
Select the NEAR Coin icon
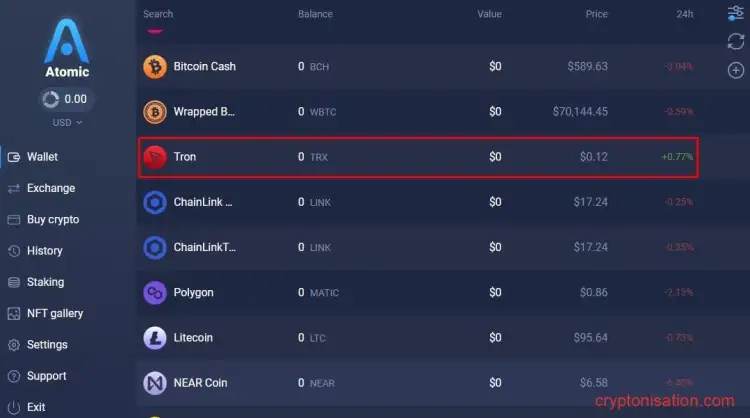coord(155,383)
